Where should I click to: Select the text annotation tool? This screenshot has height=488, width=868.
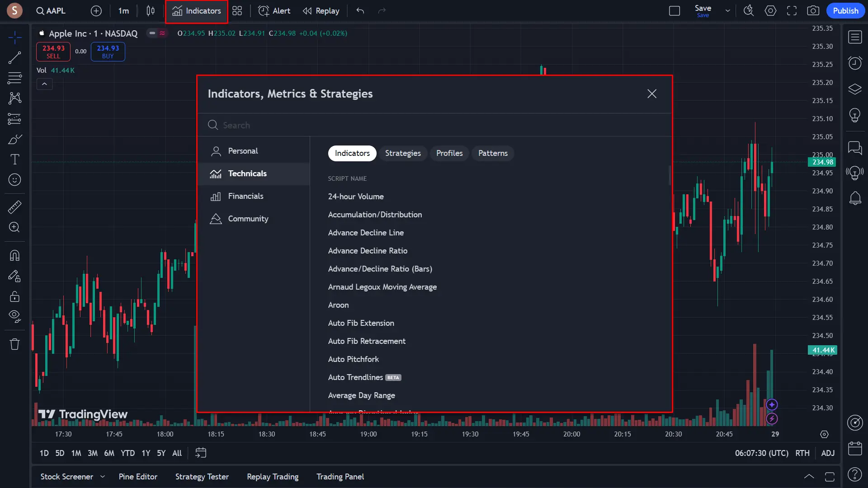click(15, 160)
